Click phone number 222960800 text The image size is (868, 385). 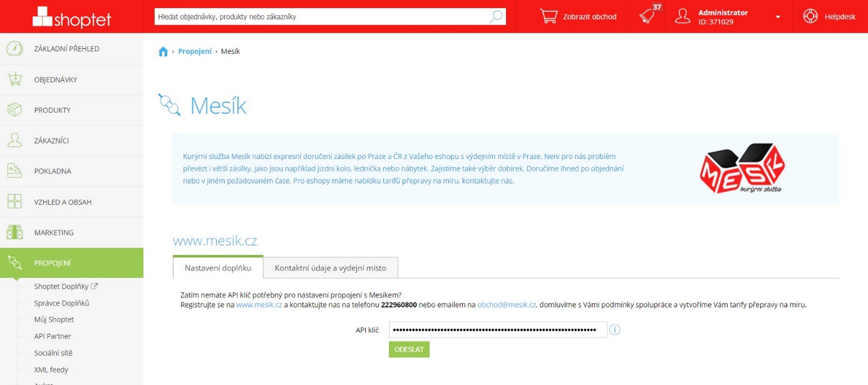click(399, 305)
